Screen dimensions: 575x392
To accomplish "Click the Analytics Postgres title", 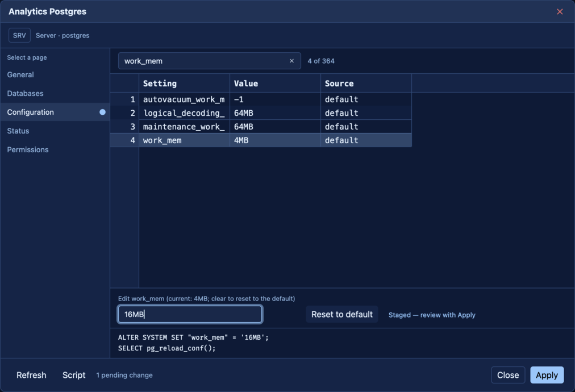I will click(47, 12).
